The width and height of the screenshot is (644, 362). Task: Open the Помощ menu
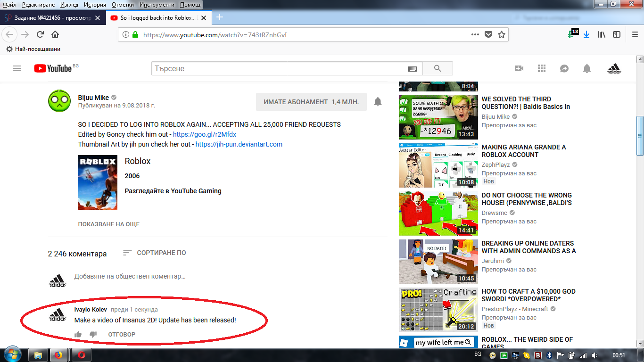(190, 5)
